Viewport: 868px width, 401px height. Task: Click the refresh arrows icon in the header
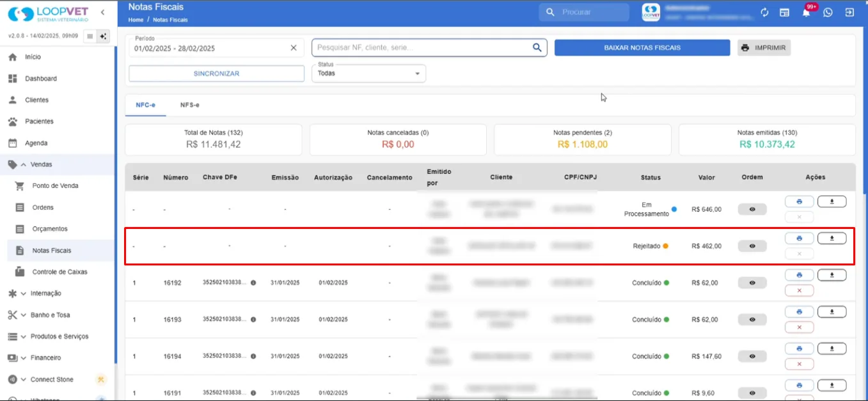point(764,12)
